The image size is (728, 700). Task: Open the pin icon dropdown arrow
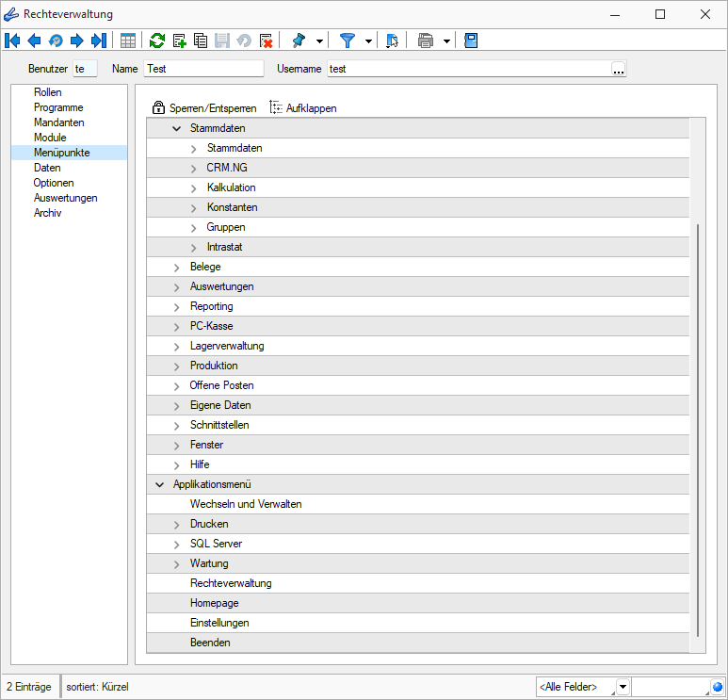(319, 41)
